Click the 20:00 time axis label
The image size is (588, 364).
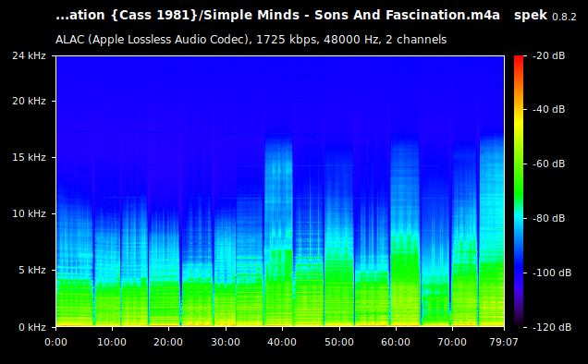click(168, 342)
